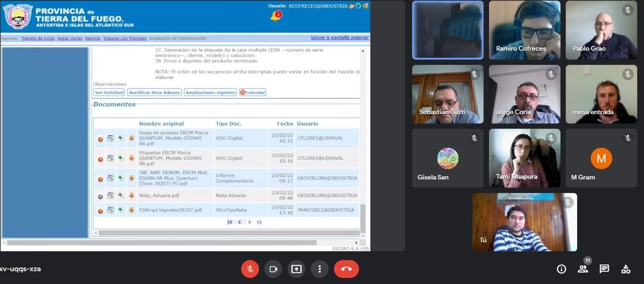Open the meeting chat panel
The height and width of the screenshot is (284, 644).
604,269
